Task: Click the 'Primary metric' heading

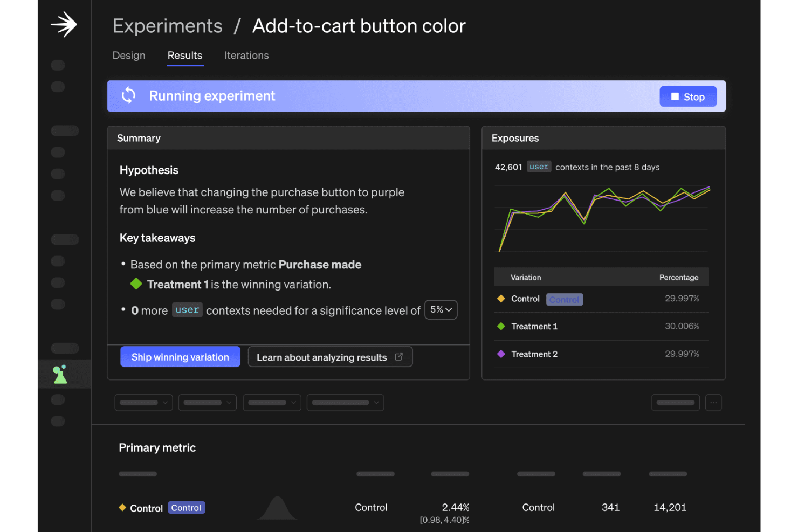Action: coord(157,447)
